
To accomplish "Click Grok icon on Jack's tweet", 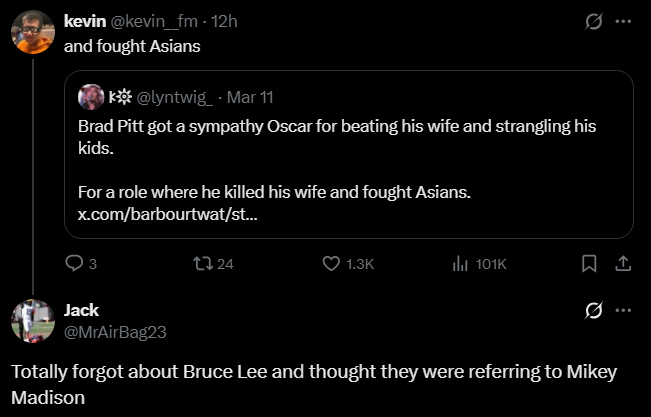I will [x=594, y=310].
